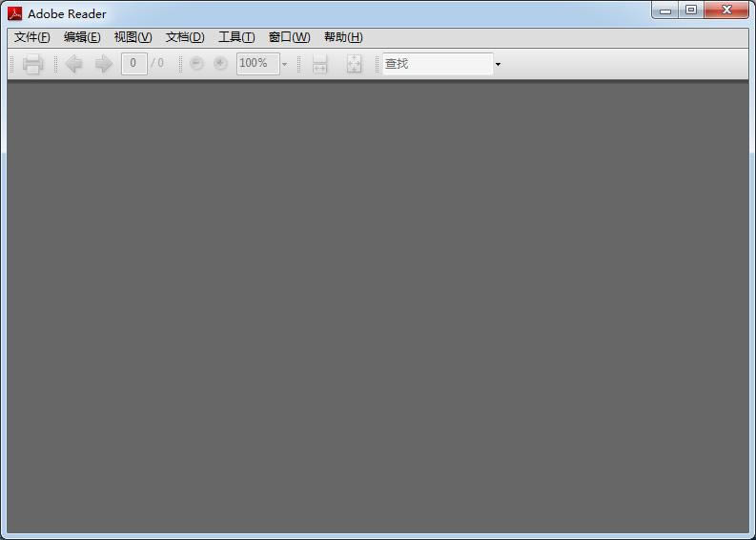Open the 帮助(H) menu
756x540 pixels.
pos(343,37)
